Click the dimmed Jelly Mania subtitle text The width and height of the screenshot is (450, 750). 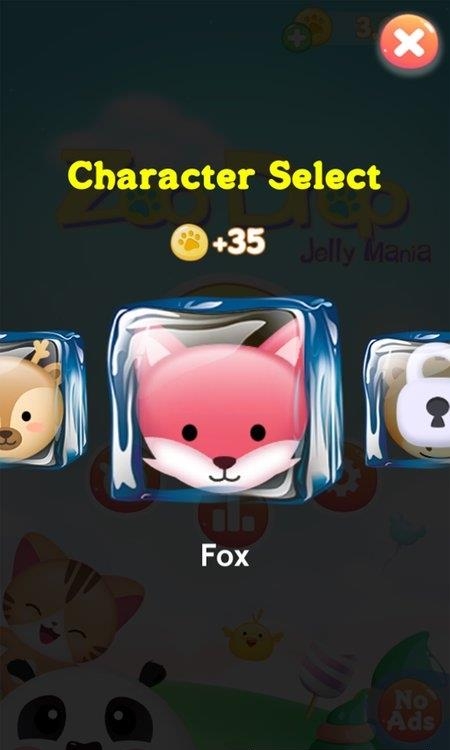pos(365,254)
